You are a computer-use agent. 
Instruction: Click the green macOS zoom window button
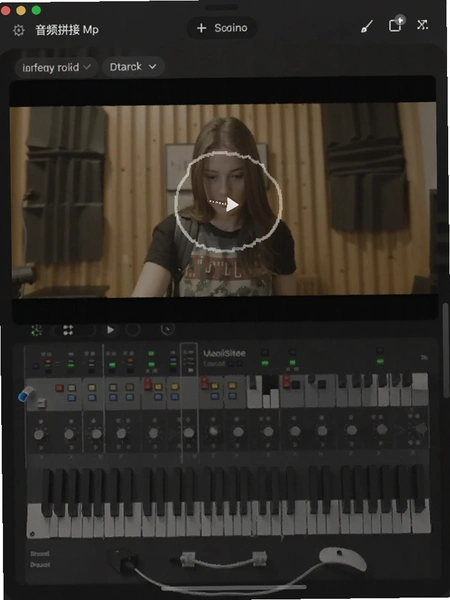coord(36,10)
